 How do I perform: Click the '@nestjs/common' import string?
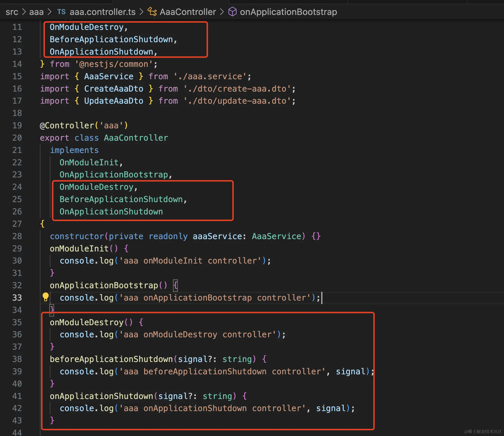[114, 64]
